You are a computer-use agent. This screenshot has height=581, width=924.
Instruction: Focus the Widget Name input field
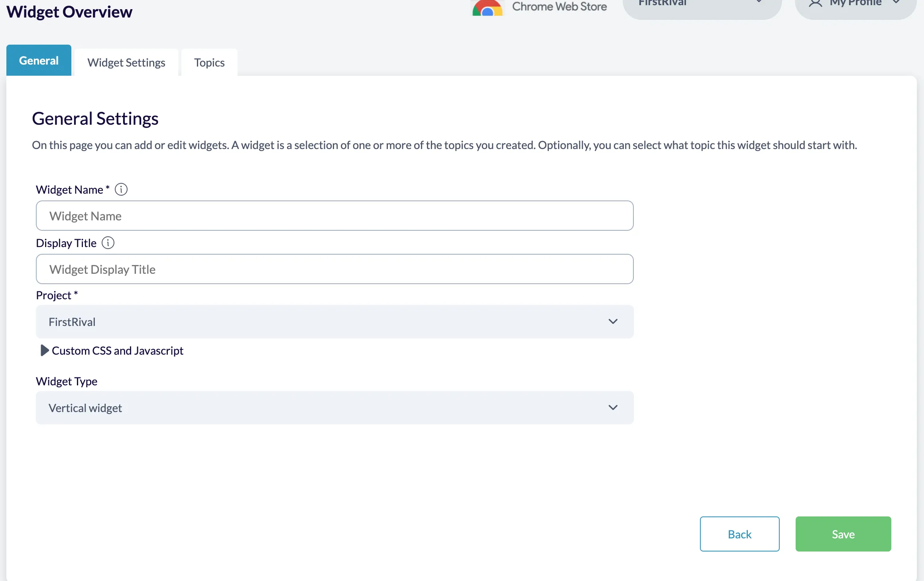click(x=334, y=216)
